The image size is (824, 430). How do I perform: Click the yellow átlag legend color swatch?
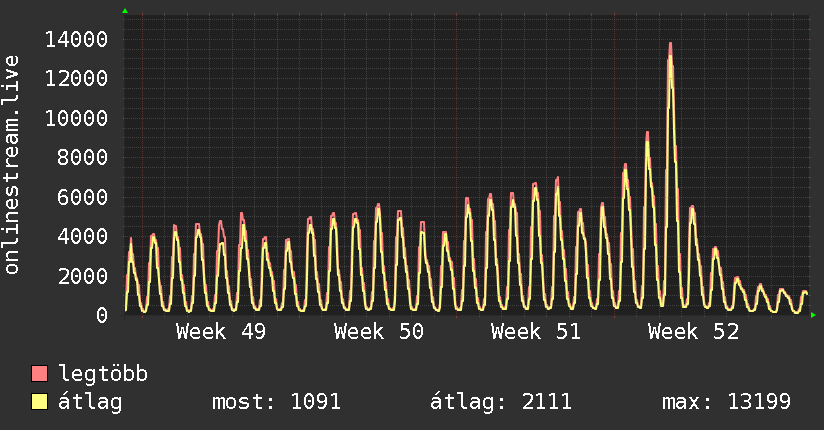[40, 402]
